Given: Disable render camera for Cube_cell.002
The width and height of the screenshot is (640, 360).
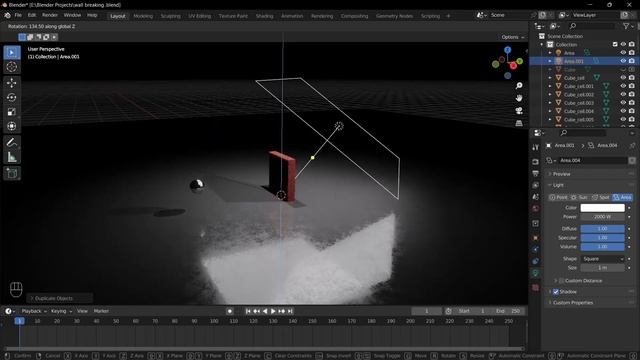Looking at the screenshot, I should click(632, 94).
